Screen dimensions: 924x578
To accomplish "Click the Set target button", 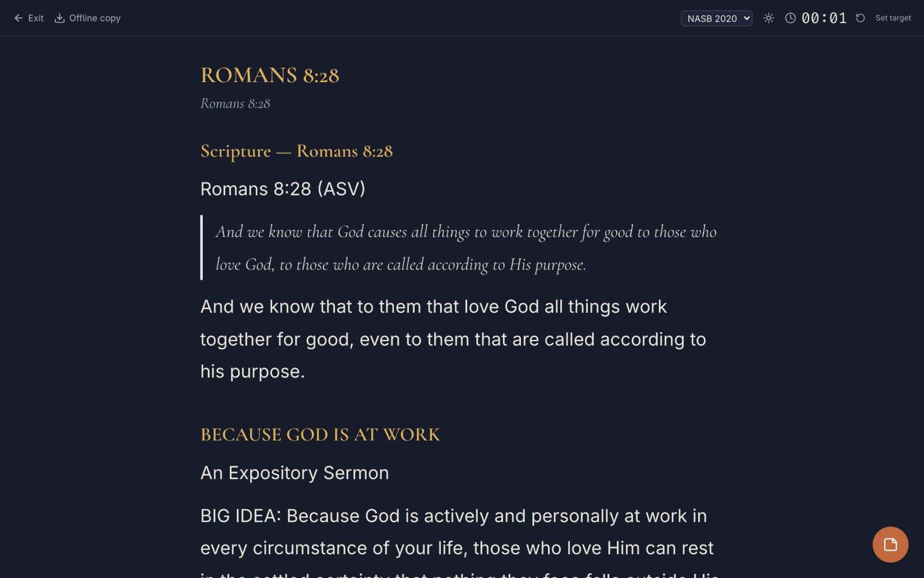I will tap(893, 18).
